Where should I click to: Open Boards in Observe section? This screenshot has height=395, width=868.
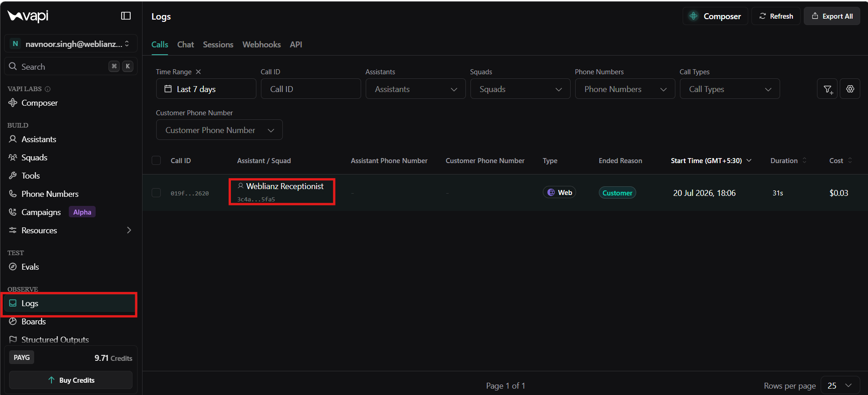coord(33,322)
